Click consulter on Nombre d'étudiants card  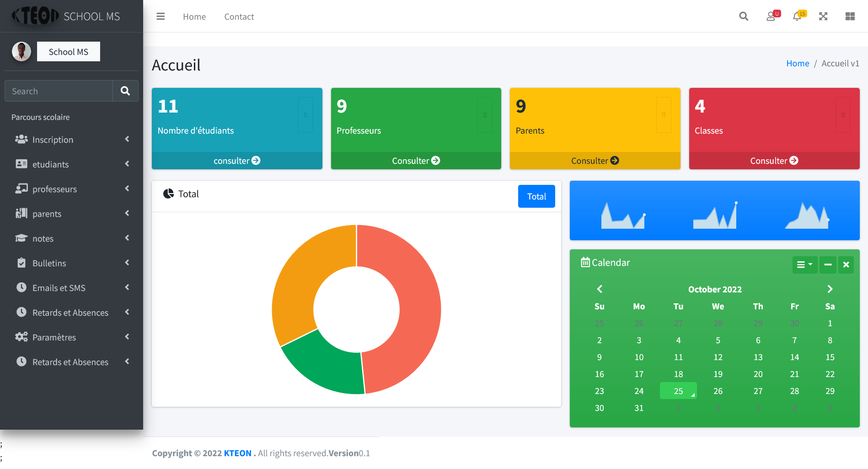pos(237,161)
